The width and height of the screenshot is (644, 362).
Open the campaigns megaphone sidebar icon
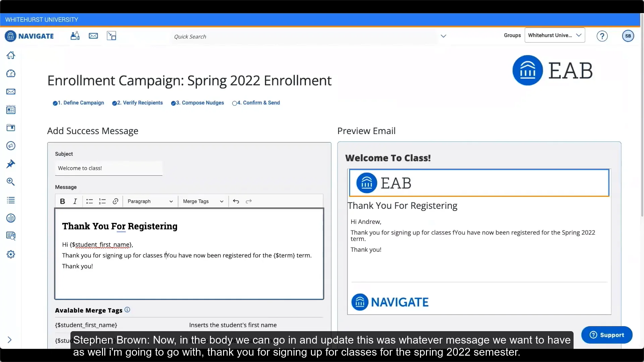click(x=11, y=146)
